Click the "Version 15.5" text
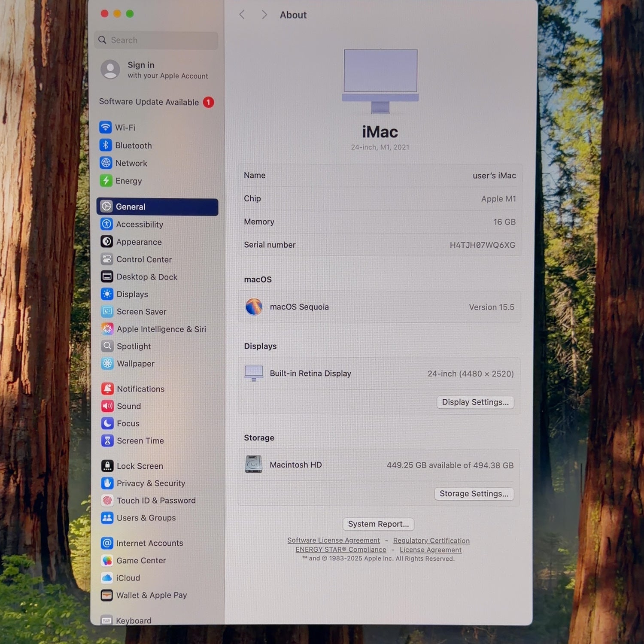 pos(492,307)
